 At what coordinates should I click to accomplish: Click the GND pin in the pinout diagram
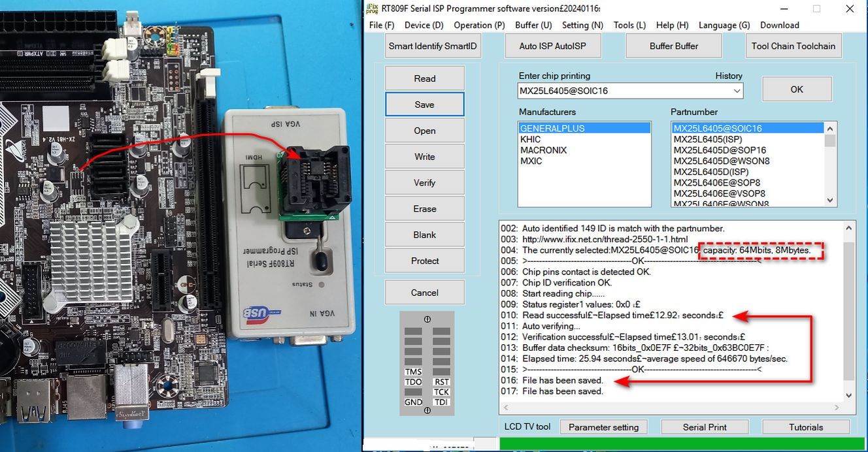[x=413, y=402]
